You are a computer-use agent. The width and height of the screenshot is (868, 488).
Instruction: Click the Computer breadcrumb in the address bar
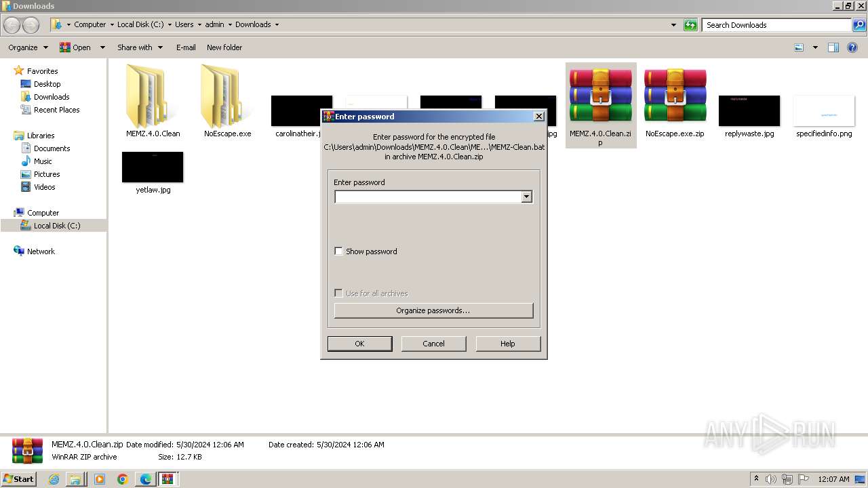[90, 24]
